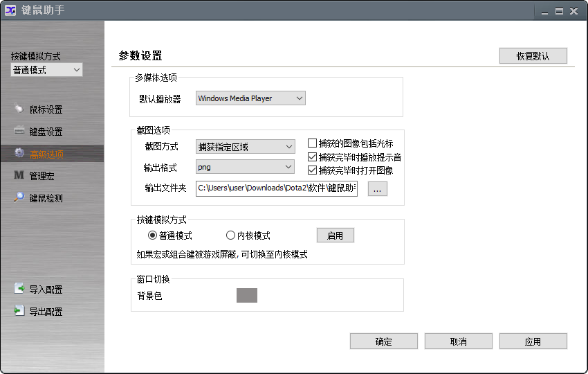588x374 pixels.
Task: Expand the 输出格式 png dropdown
Action: point(246,167)
